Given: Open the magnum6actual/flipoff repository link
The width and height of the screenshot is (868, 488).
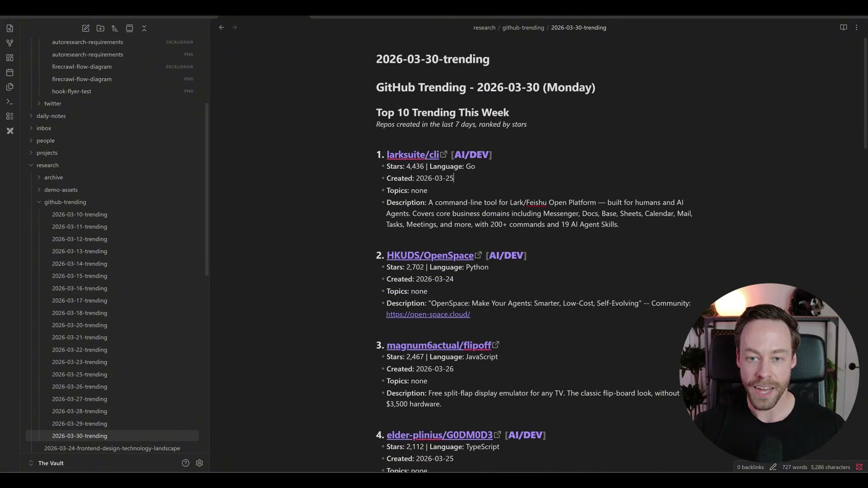Looking at the screenshot, I should pos(439,345).
